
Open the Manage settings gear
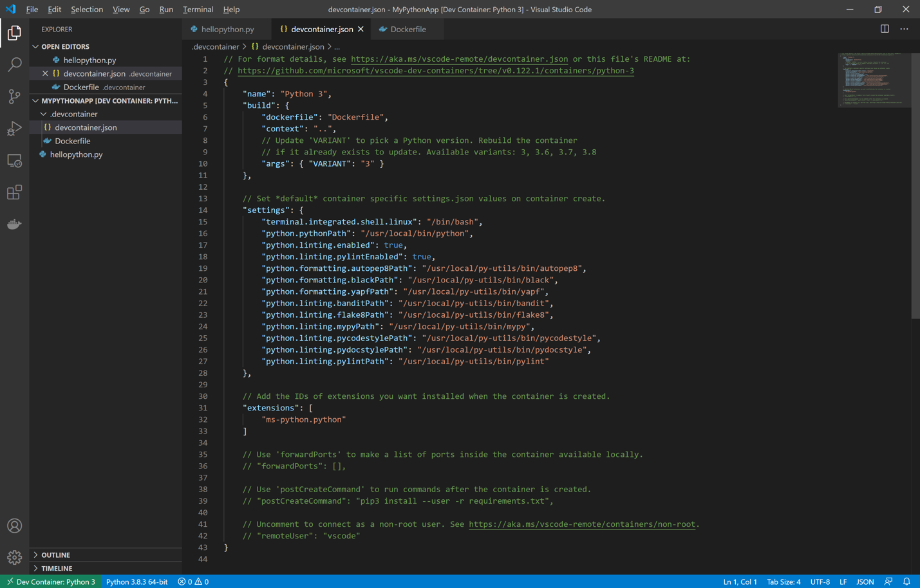(14, 557)
